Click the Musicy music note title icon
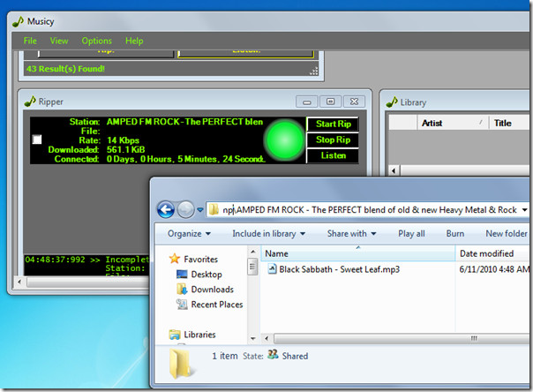 point(18,22)
